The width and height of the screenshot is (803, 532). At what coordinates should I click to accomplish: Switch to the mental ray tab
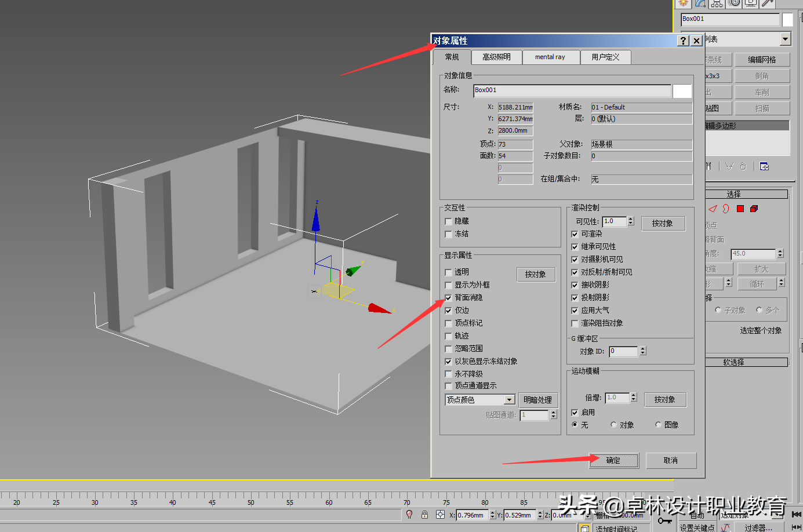(x=550, y=57)
